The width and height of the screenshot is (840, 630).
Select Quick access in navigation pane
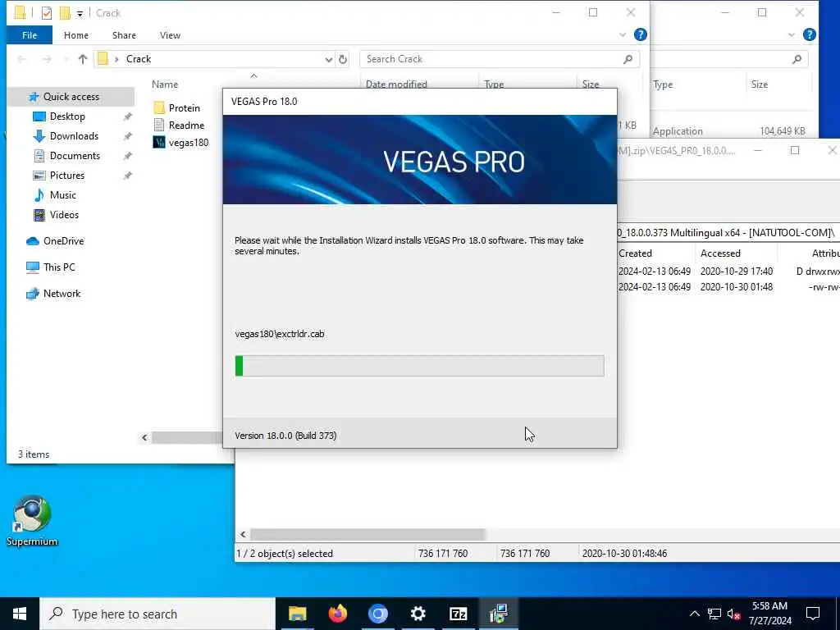click(71, 97)
